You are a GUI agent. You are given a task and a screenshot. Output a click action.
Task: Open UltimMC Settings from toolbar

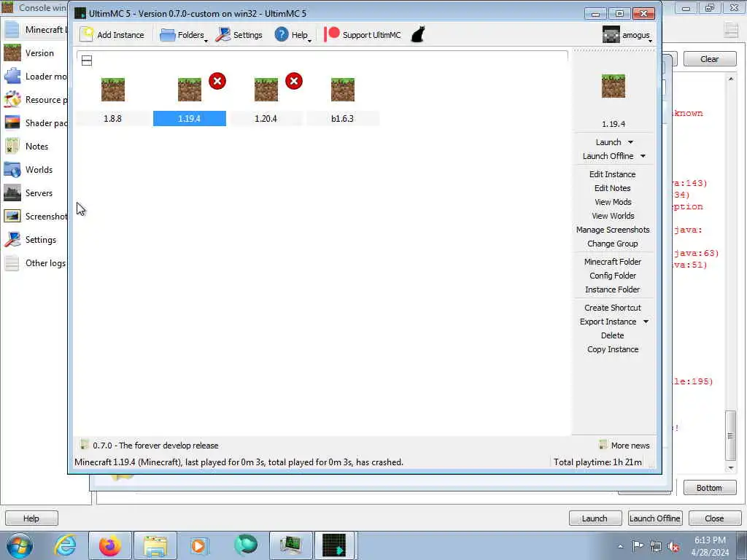click(x=239, y=35)
